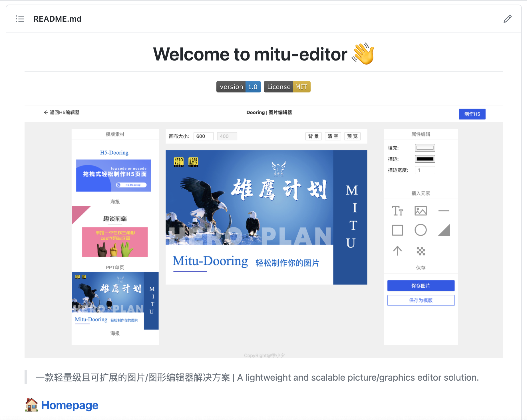Click the Mitu-Dooring text on main canvas
Viewport: 527px width, 420px height.
[x=210, y=261]
